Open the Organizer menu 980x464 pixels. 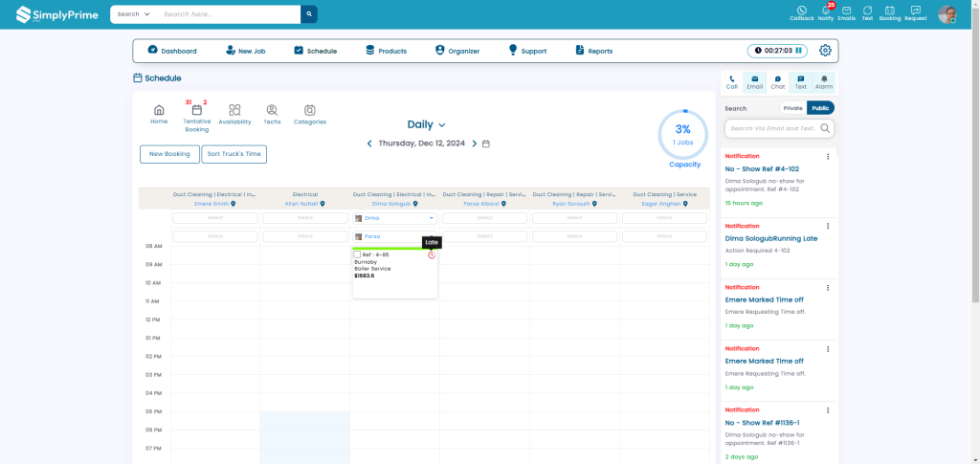click(x=457, y=51)
